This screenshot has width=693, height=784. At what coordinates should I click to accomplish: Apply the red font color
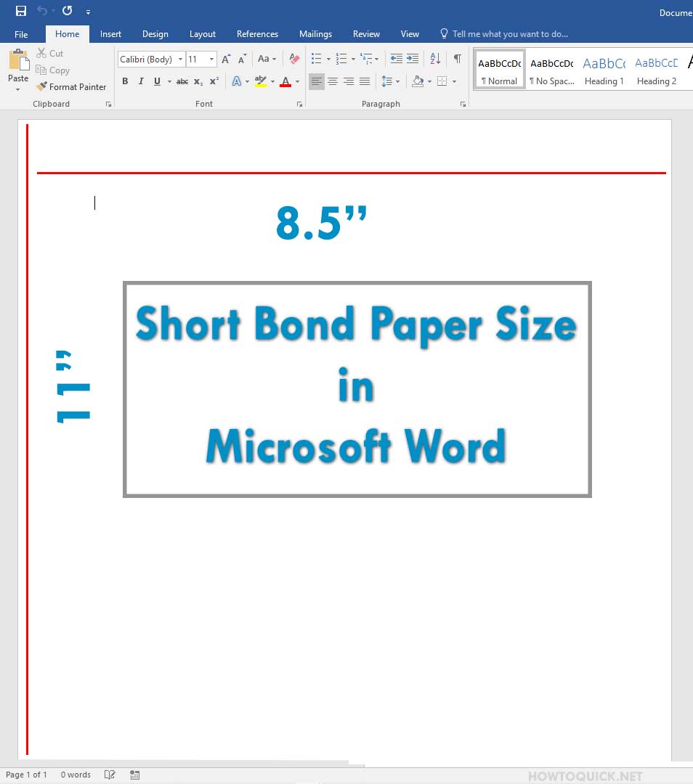coord(285,81)
